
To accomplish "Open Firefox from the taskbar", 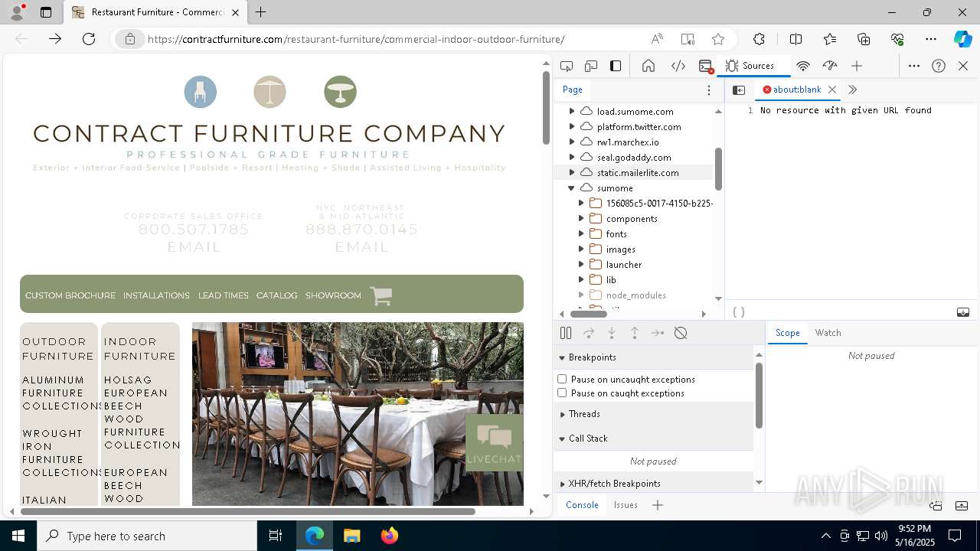I will click(389, 536).
